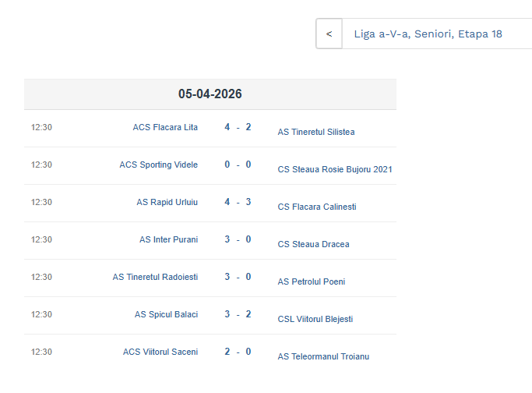Click the 4 - 2 match score

238,127
